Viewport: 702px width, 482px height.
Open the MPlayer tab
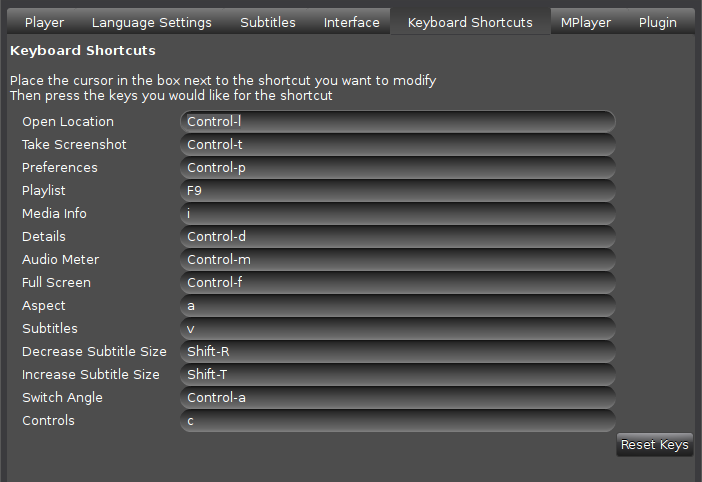click(586, 22)
